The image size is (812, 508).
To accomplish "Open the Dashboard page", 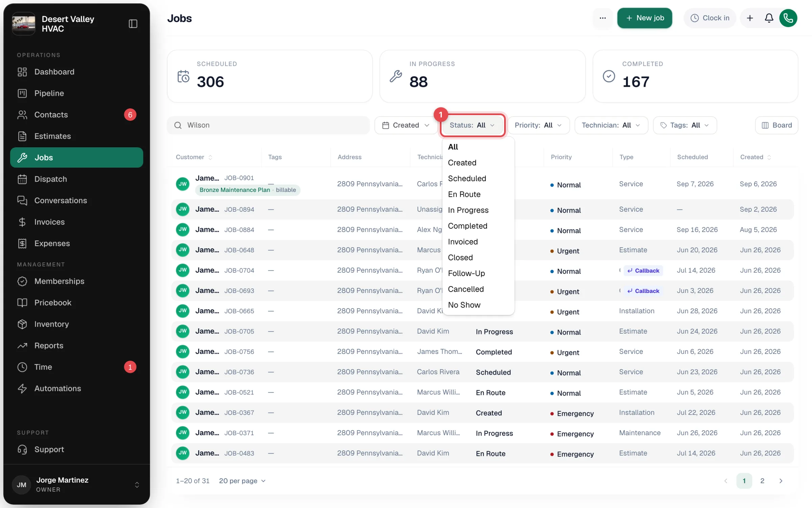I will click(76, 72).
